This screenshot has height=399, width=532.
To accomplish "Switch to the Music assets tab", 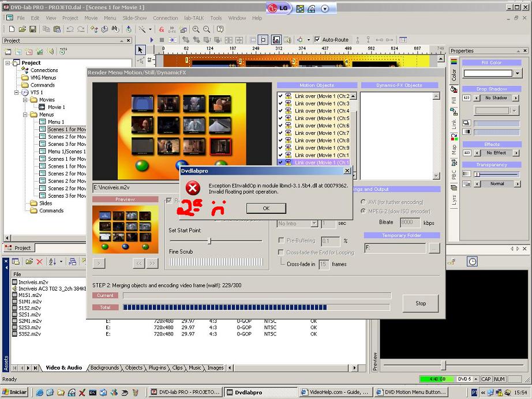I will 195,368.
